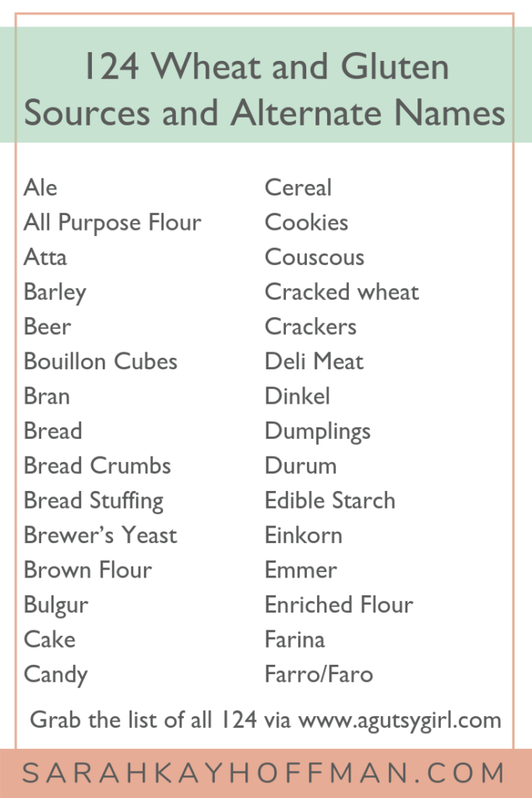Select 'Cracked wheat' in the right column
Viewport: 532px width, 798px height.
pyautogui.click(x=342, y=291)
